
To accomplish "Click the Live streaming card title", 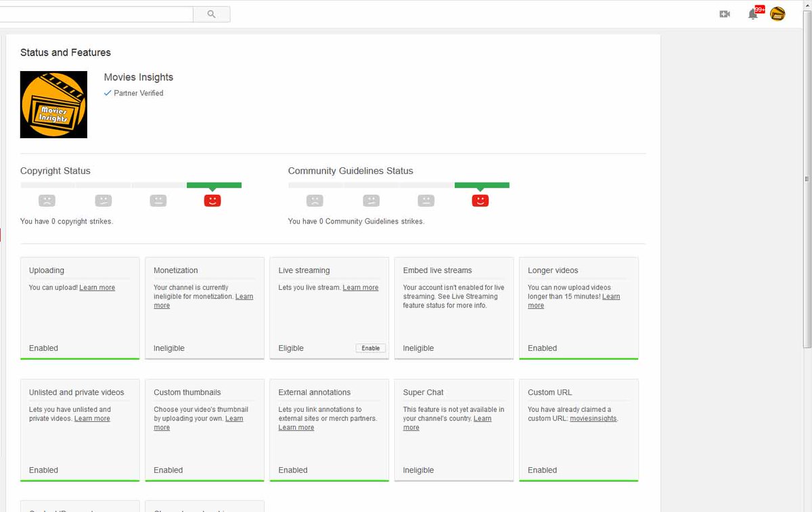I will 304,270.
